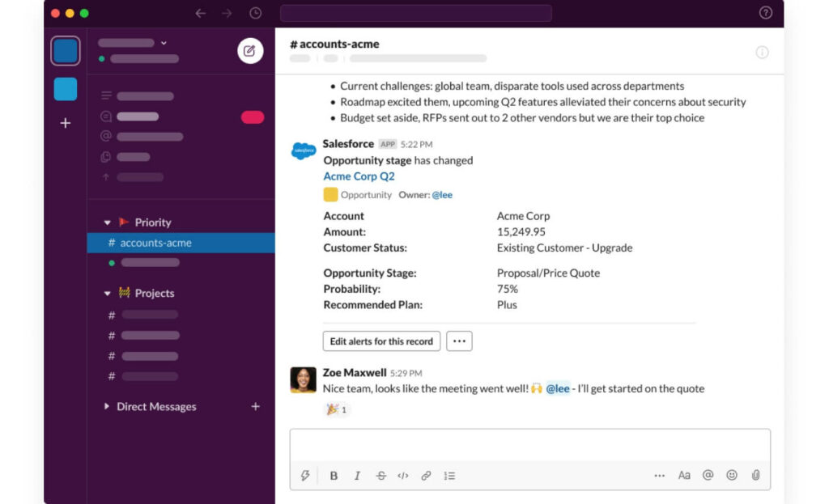Add a direct message with plus
The image size is (829, 504).
(x=255, y=406)
